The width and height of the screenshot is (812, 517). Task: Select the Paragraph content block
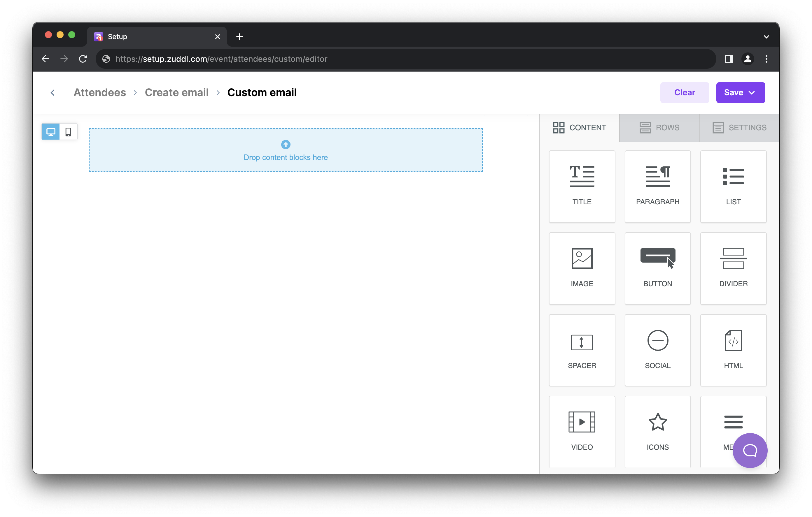tap(657, 187)
